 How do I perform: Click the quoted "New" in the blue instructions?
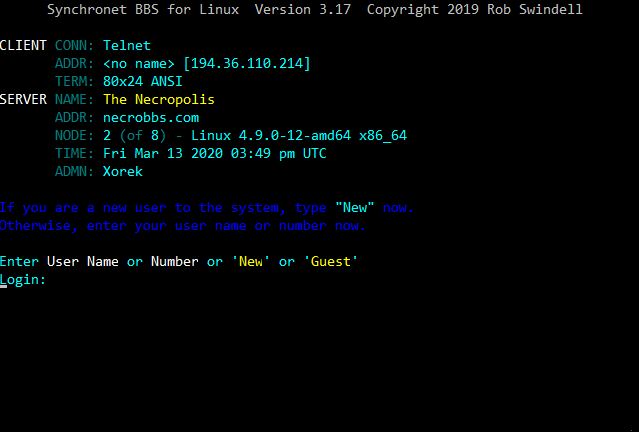pyautogui.click(x=355, y=207)
